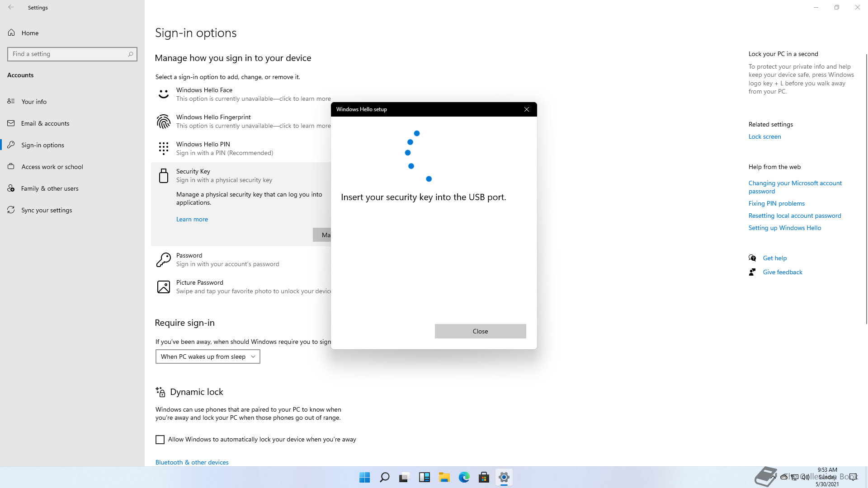This screenshot has width=868, height=488.
Task: Click the Settings page vertical scrollbar
Action: (x=866, y=190)
